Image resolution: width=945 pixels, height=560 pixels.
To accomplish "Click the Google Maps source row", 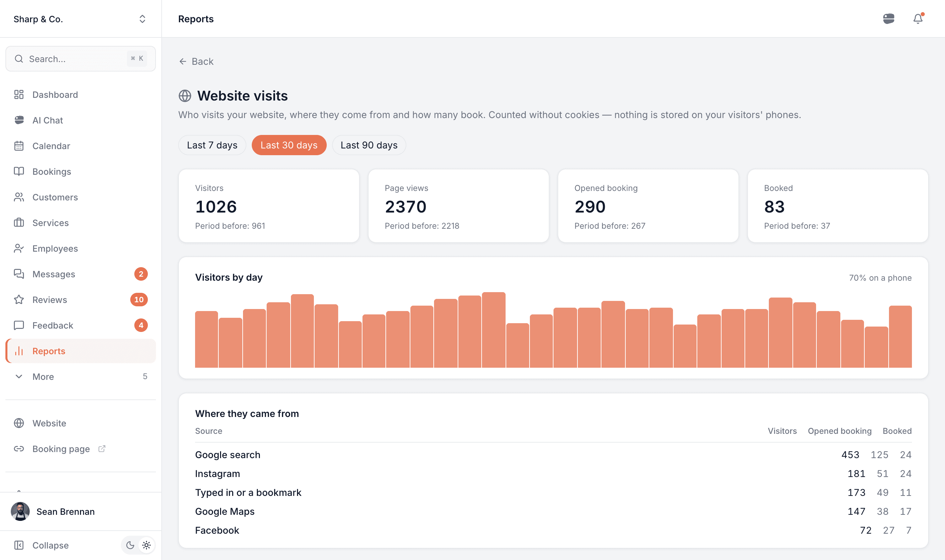I will click(553, 512).
